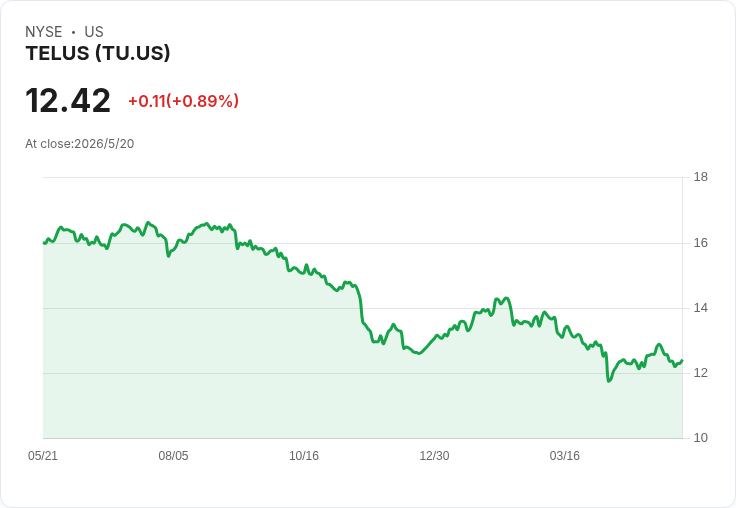The image size is (736, 508).
Task: Click the rightmost end of the price line
Action: [x=682, y=360]
